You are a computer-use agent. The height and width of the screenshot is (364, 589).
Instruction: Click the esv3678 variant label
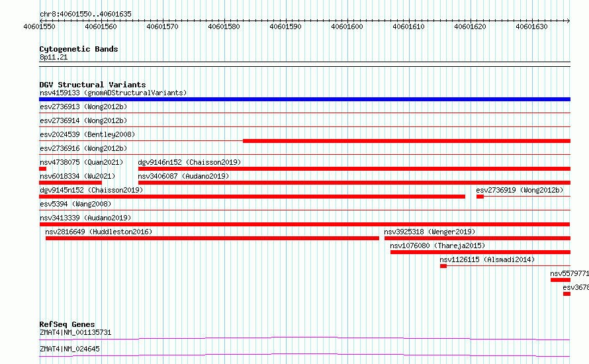[576, 287]
